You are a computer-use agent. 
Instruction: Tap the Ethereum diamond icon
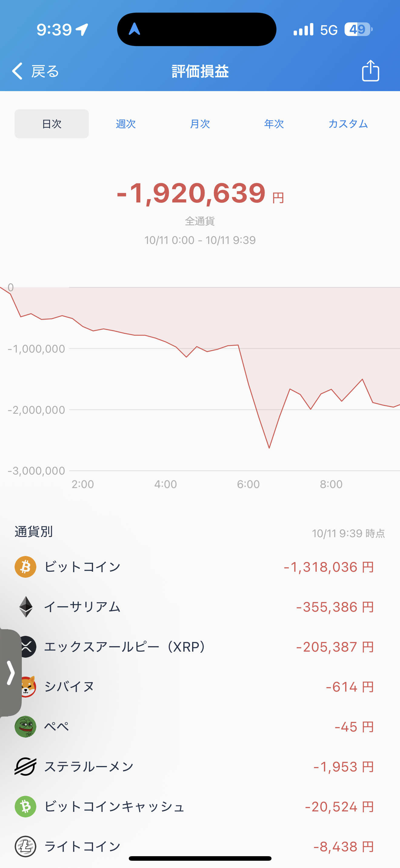click(26, 607)
